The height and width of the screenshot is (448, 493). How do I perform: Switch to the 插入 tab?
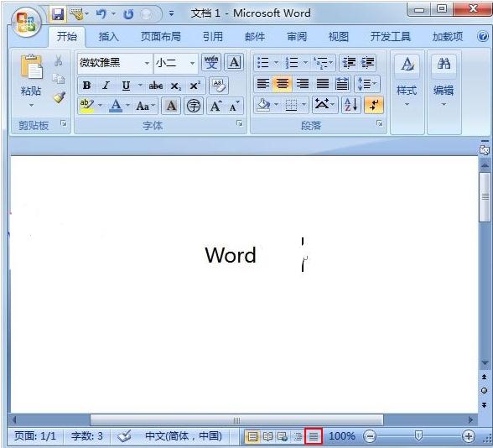108,37
